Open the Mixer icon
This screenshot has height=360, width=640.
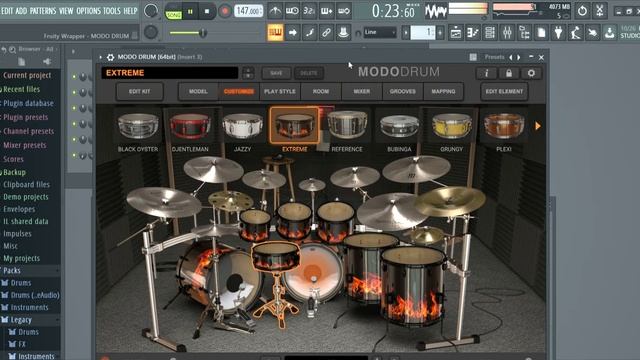click(507, 32)
